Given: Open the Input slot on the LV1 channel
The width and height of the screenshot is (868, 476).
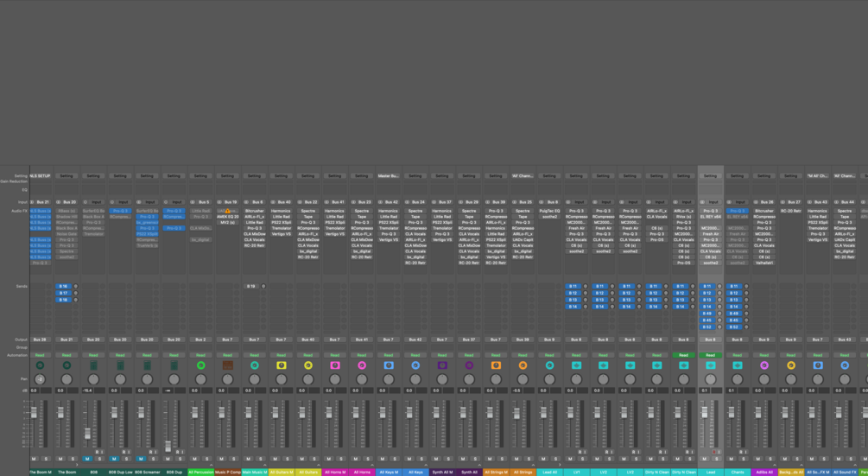Looking at the screenshot, I should (x=579, y=202).
